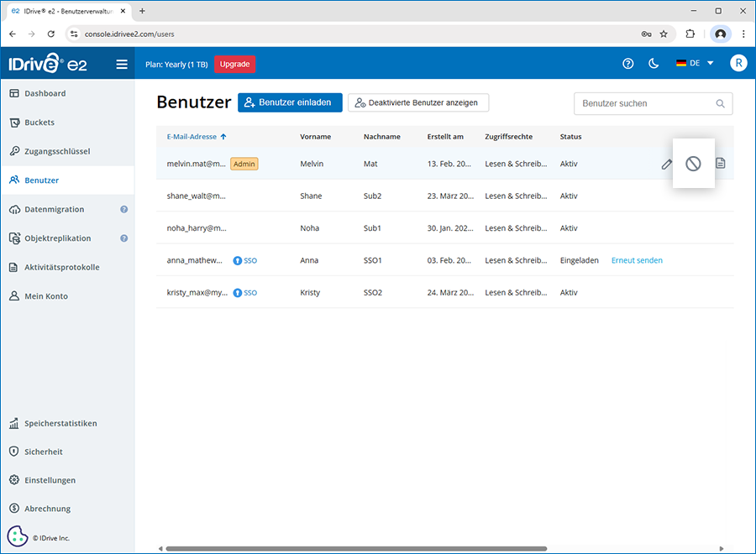Open Buckets in the sidebar
This screenshot has height=554, width=756.
[39, 123]
